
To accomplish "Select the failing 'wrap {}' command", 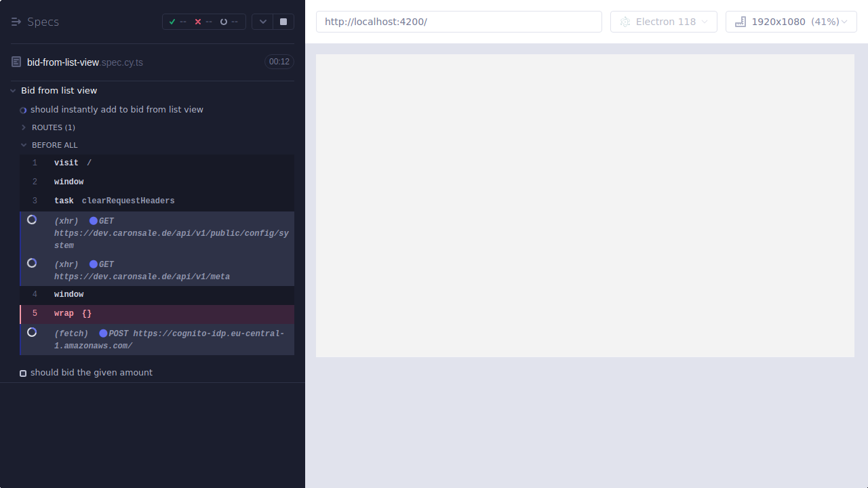I will pyautogui.click(x=71, y=313).
